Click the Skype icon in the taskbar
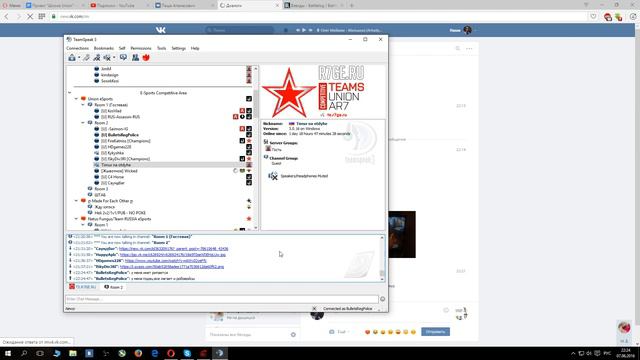640x360 pixels. 187,353
